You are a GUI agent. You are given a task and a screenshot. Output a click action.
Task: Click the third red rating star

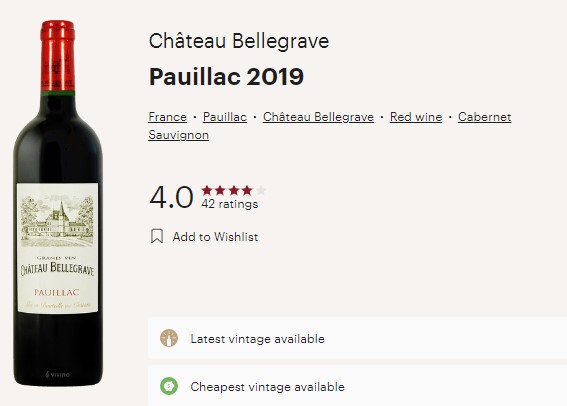point(234,190)
